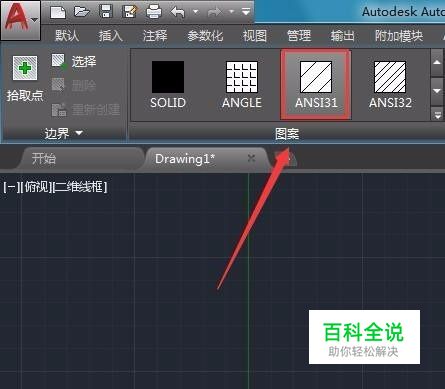
Task: Switch to the 输出 ribbon tab
Action: [x=343, y=35]
